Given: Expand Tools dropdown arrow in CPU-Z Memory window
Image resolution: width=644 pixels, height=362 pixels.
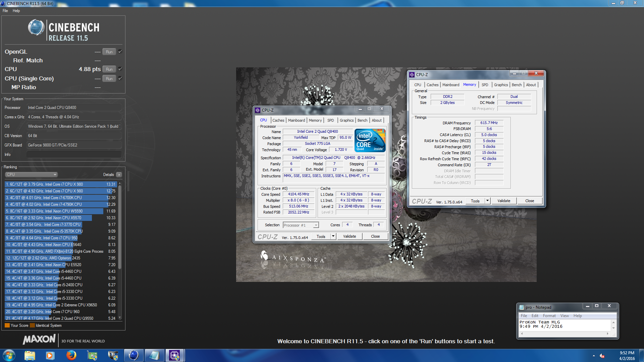Looking at the screenshot, I should click(x=487, y=201).
